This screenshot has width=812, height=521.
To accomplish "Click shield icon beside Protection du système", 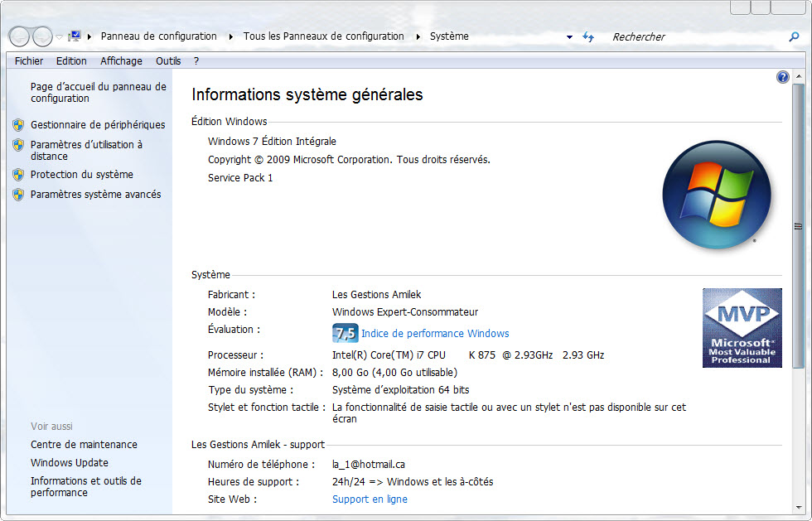I will 18,175.
